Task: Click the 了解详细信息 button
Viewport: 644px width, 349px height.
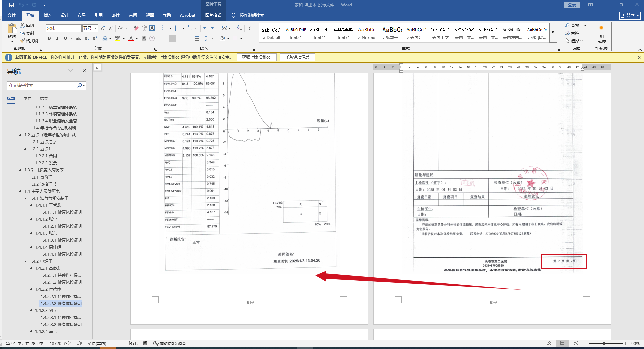Action: [x=297, y=57]
